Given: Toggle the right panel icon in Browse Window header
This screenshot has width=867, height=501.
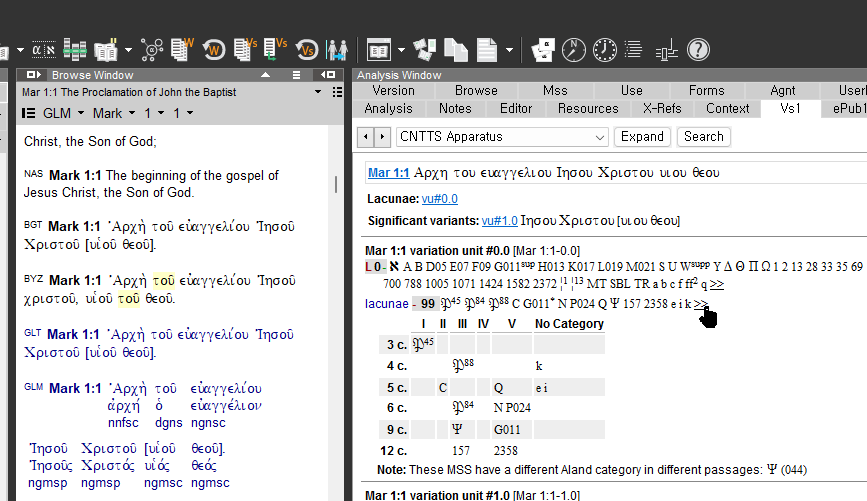Looking at the screenshot, I should (328, 75).
